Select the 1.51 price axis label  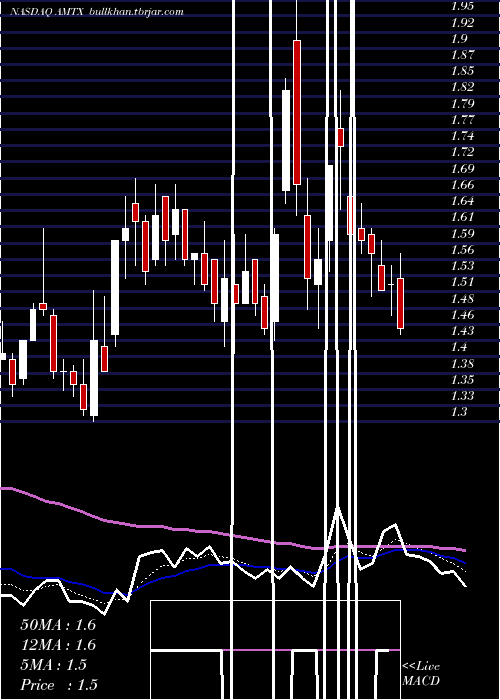tap(462, 282)
